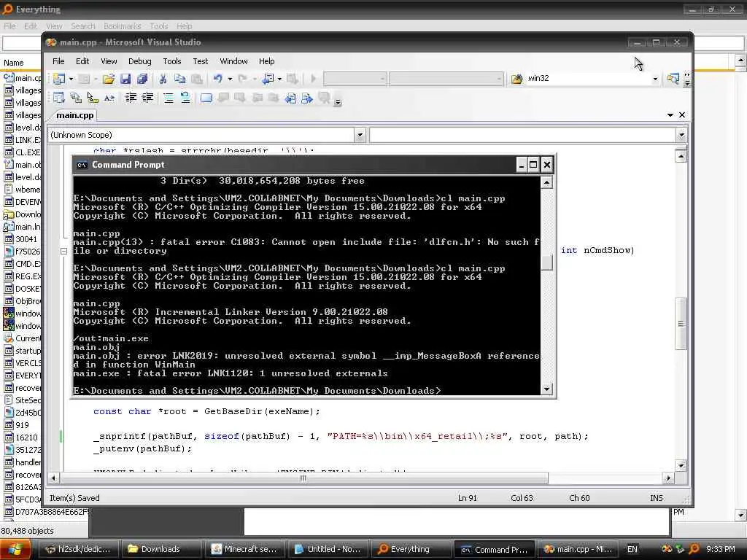Expand the Unknown Scope dropdown
Viewport: 747px width, 560px height.
coord(360,135)
